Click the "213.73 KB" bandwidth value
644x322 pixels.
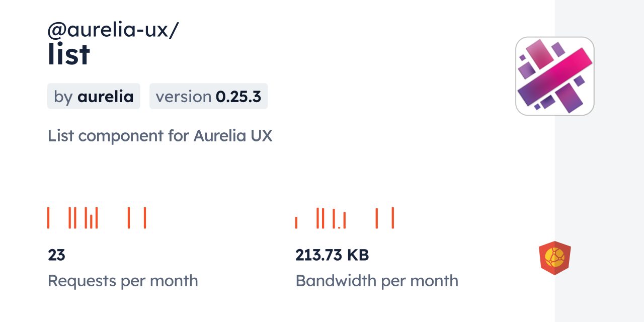(x=332, y=255)
